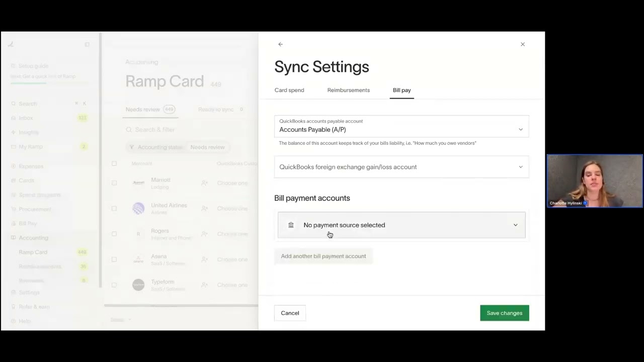Click the Asana merchant logo
This screenshot has height=362, width=644.
tap(138, 259)
